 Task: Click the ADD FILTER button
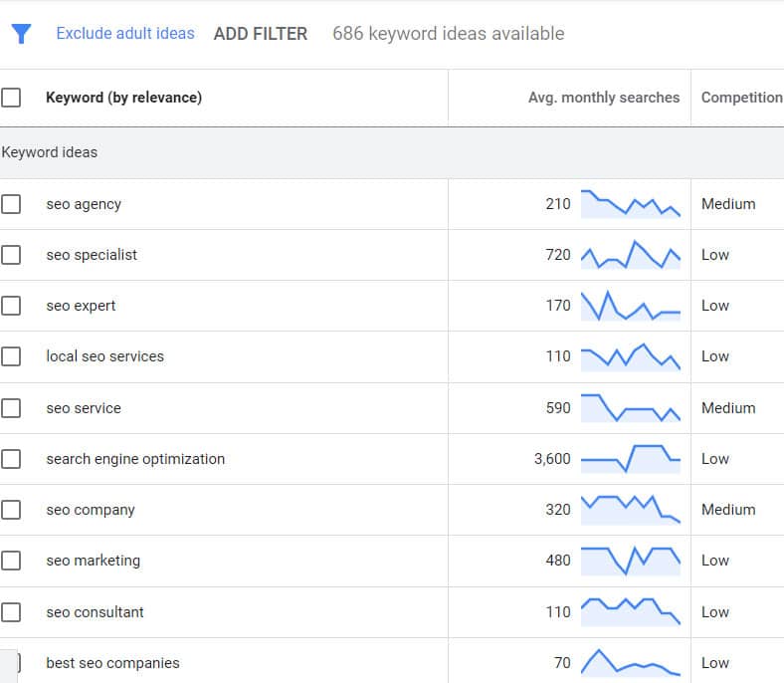coord(260,34)
